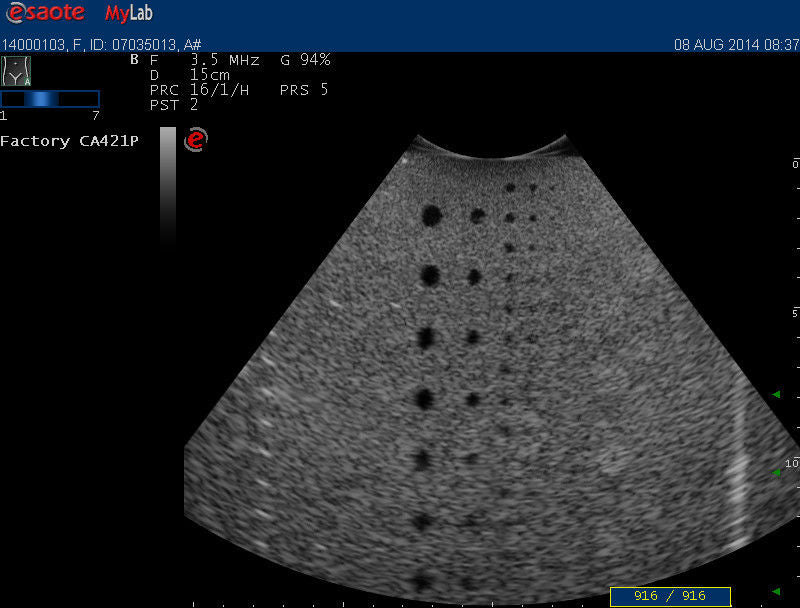The image size is (800, 608).
Task: Click the G 94% gain readout
Action: point(305,60)
